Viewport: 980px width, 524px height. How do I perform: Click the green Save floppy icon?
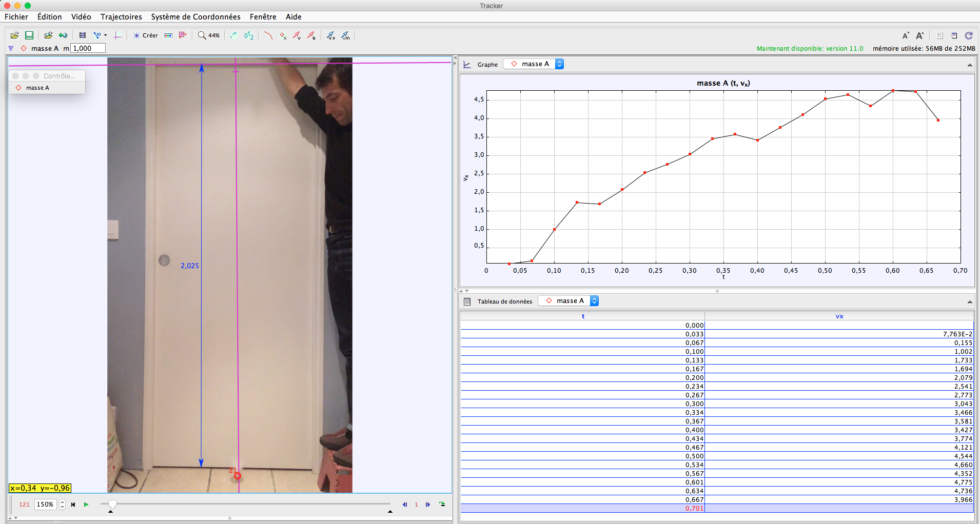coord(29,35)
